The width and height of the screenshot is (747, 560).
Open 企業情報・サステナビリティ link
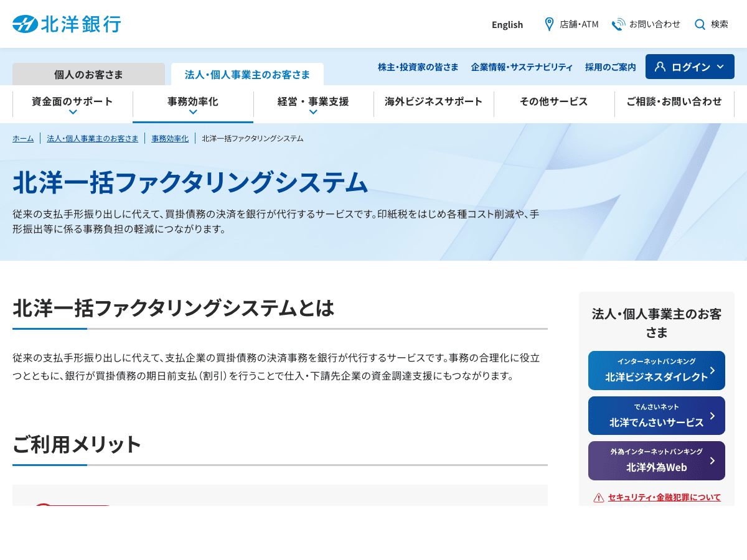coord(522,67)
